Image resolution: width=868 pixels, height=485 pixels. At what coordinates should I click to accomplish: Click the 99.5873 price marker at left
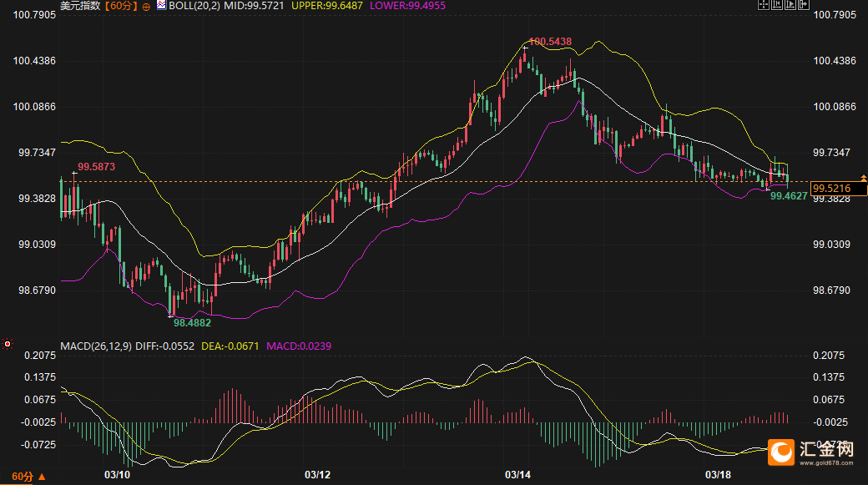coord(96,167)
